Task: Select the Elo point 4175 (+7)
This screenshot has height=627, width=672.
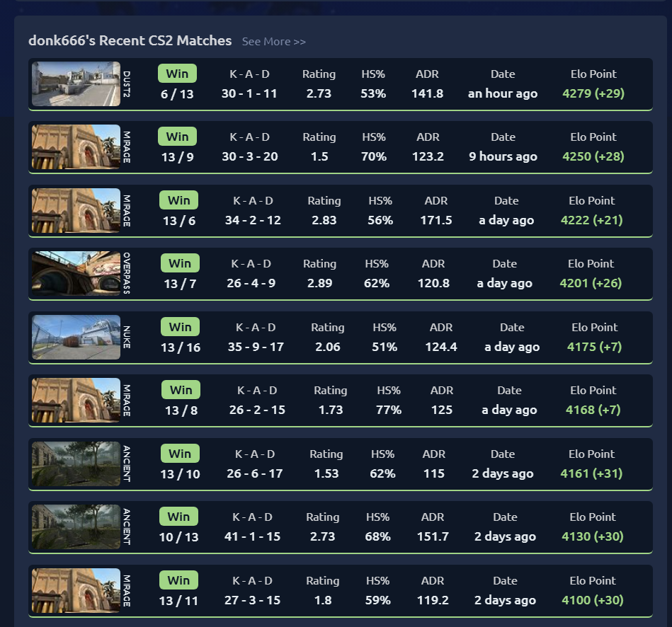Action: pos(594,347)
